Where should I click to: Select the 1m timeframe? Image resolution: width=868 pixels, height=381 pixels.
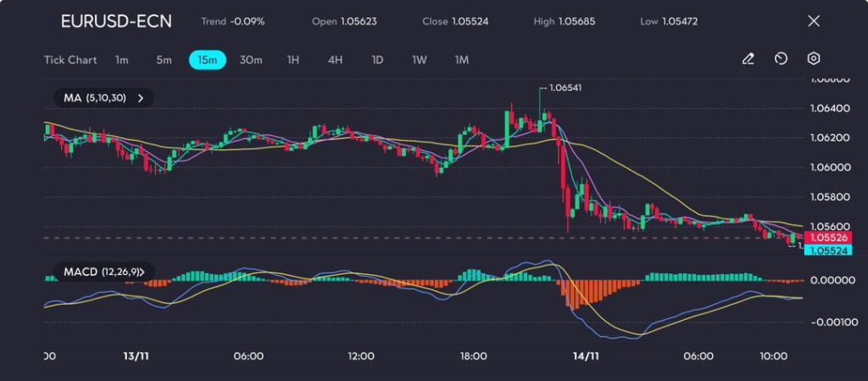click(x=122, y=60)
